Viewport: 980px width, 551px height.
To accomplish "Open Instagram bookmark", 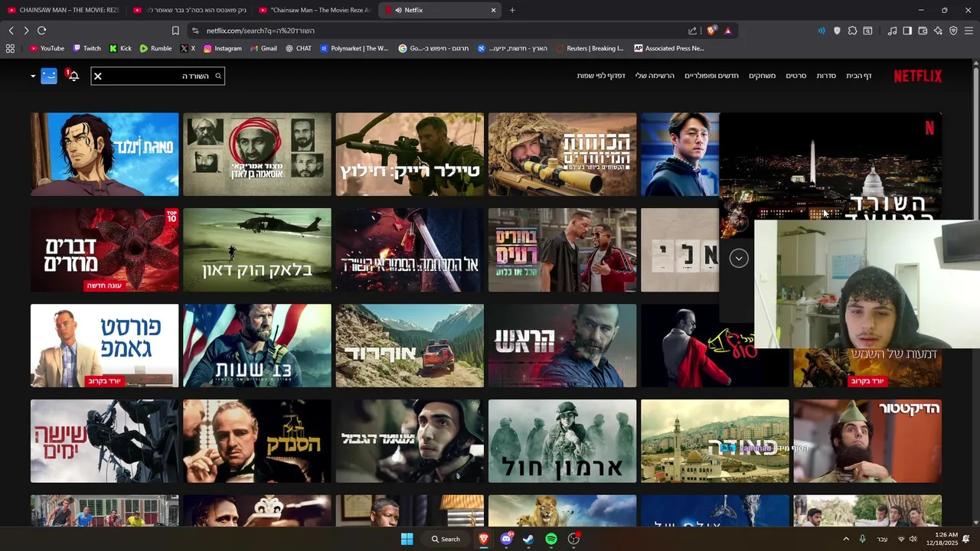I will [x=223, y=48].
